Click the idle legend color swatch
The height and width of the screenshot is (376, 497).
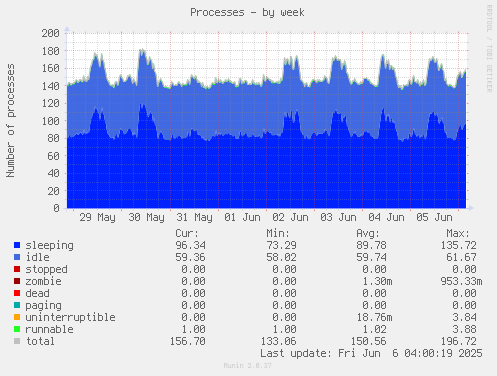(17, 257)
